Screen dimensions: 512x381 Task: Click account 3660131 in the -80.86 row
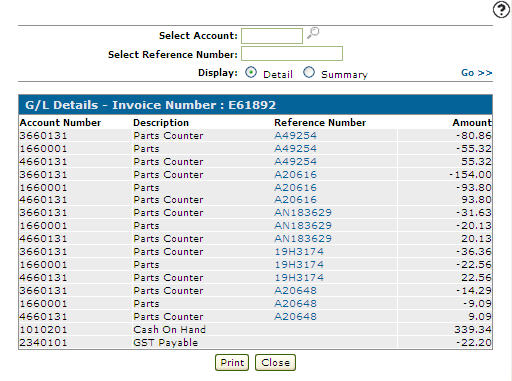click(43, 135)
